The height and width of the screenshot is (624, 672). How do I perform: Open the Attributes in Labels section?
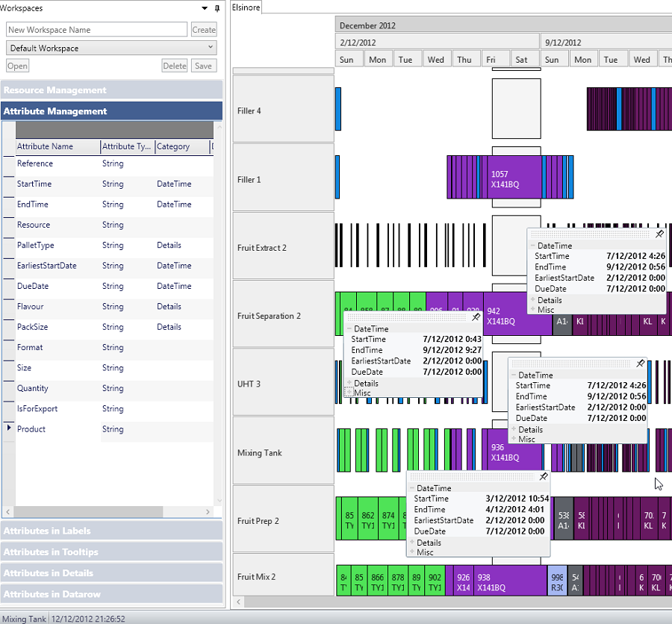click(x=112, y=531)
